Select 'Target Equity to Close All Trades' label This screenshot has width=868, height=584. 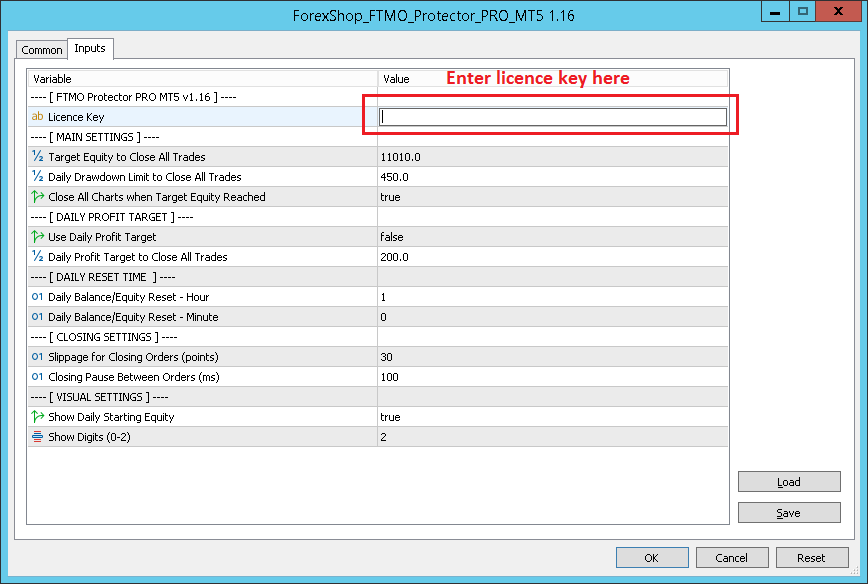(127, 157)
